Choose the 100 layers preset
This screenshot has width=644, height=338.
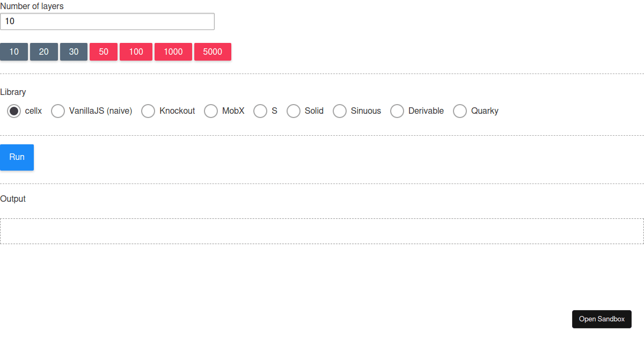coord(136,52)
